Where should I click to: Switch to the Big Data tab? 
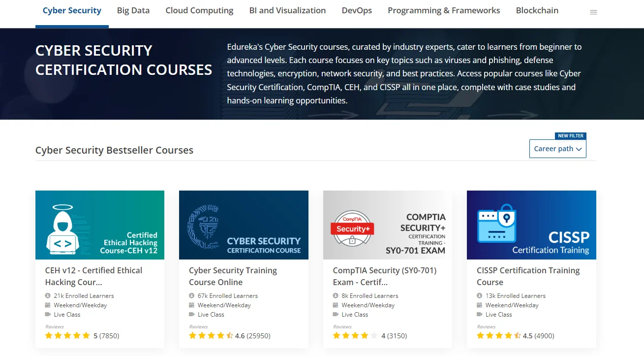[133, 10]
